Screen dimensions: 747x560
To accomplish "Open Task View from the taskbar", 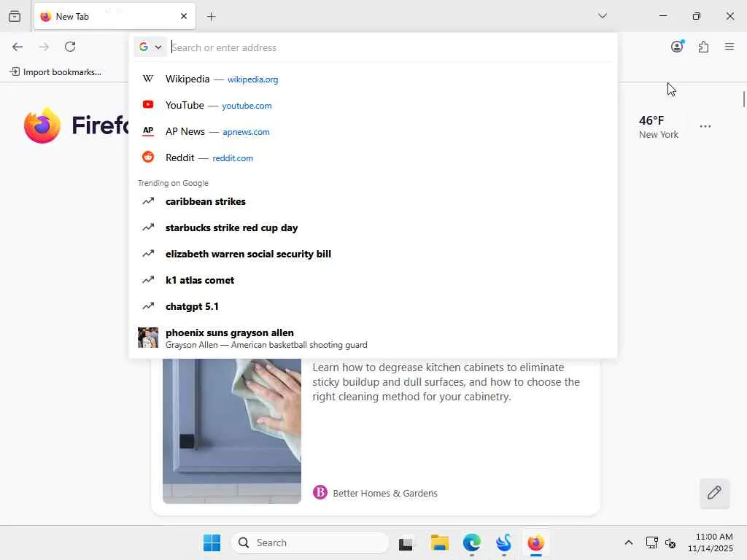I will [406, 542].
